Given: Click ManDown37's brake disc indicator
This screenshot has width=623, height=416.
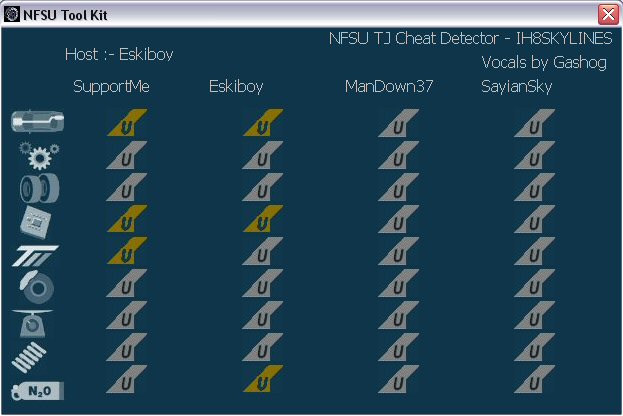Looking at the screenshot, I should pyautogui.click(x=399, y=283).
